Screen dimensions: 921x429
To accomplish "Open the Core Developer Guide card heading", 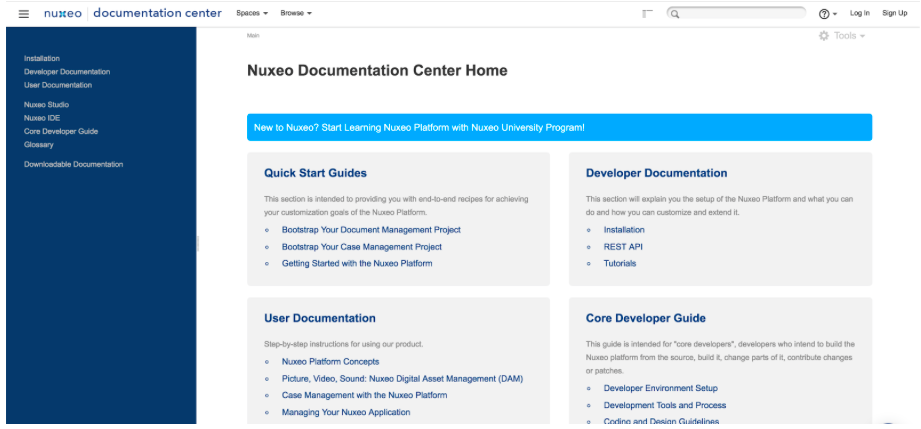I will click(646, 318).
